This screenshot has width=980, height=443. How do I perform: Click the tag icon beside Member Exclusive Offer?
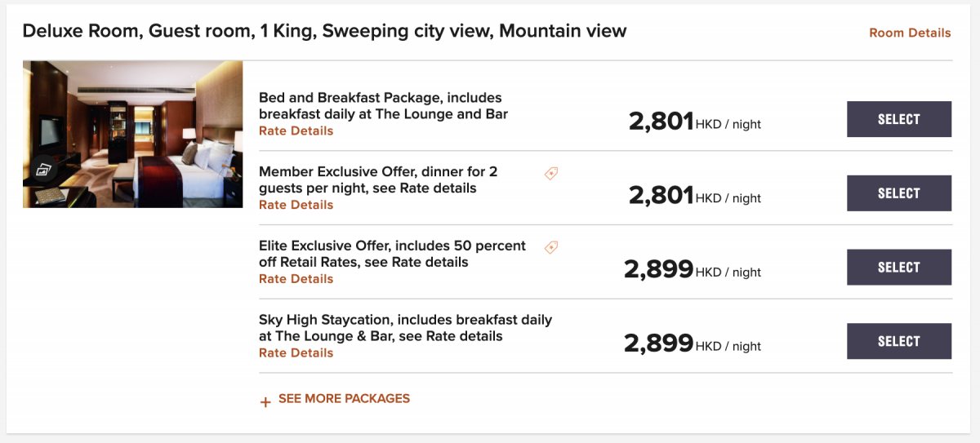pos(551,173)
